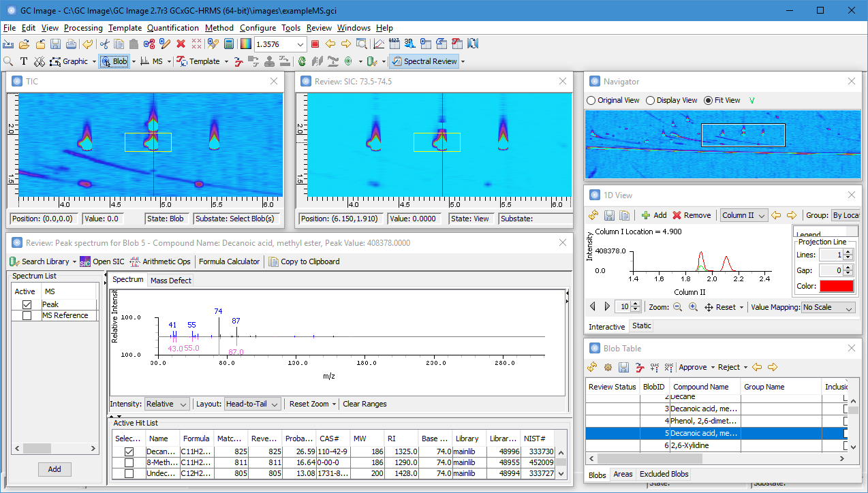Select the Text annotation tool
This screenshot has width=868, height=493.
pos(24,61)
